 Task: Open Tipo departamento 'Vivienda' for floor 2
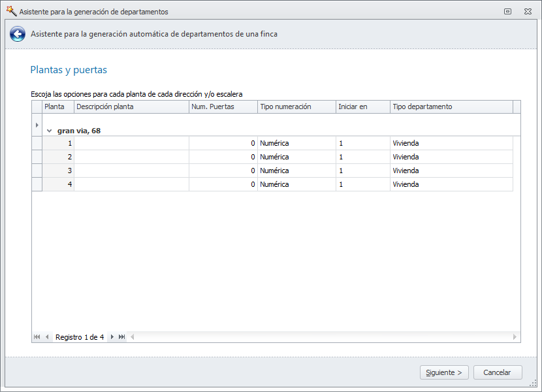click(451, 157)
